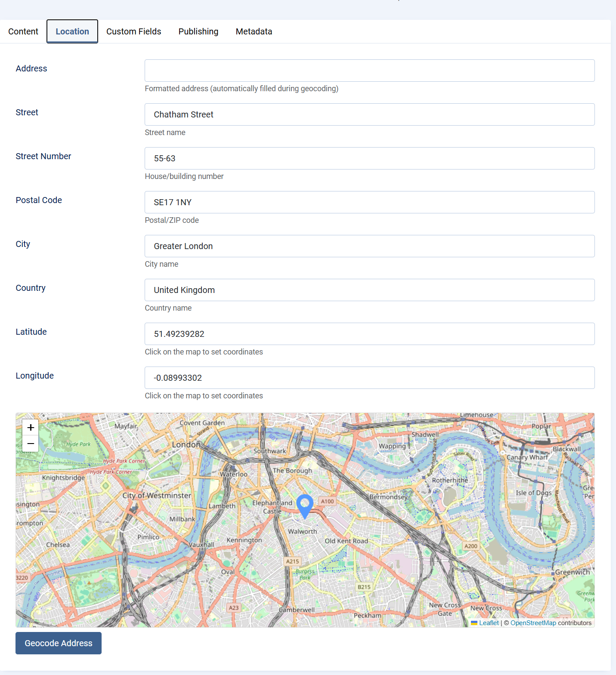Open the Content tab
The image size is (616, 675).
pos(23,31)
